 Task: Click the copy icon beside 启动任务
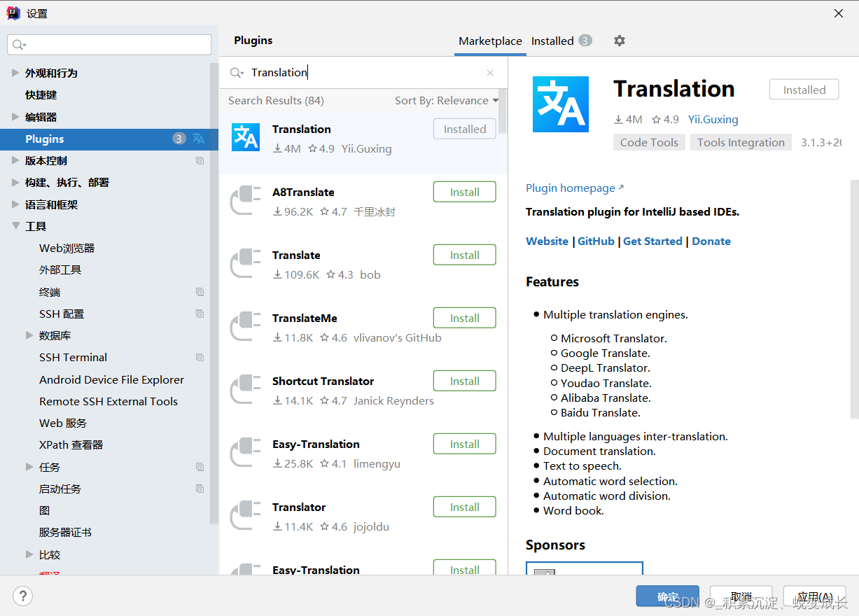(x=200, y=489)
